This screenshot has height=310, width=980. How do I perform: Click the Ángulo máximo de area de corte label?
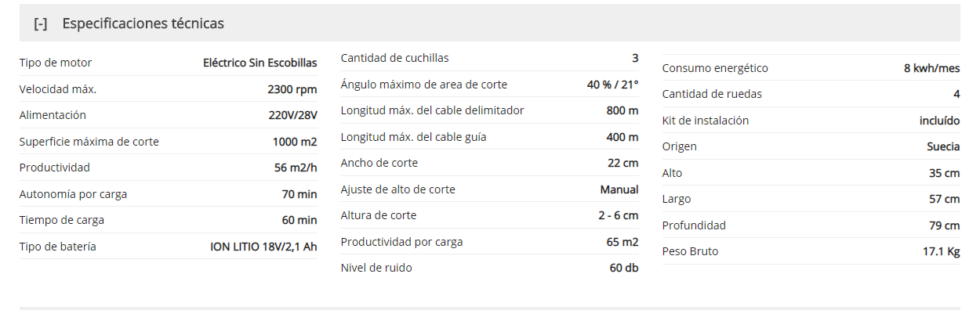point(424,85)
